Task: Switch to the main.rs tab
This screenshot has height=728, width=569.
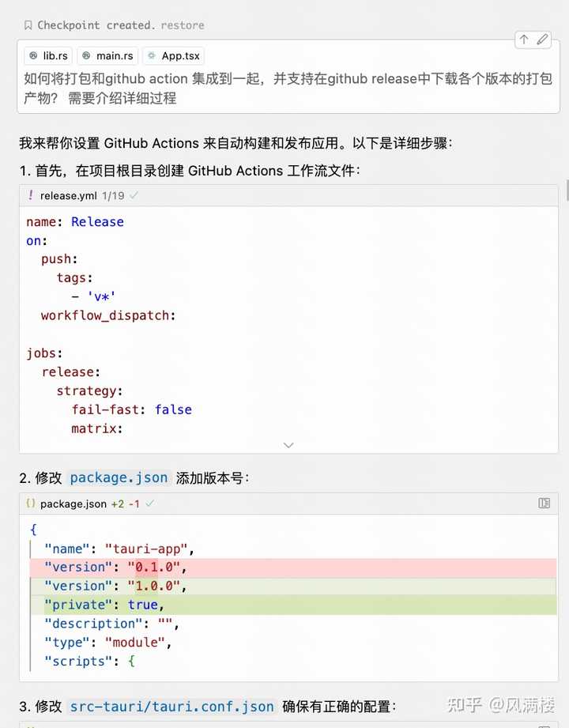Action: (107, 55)
